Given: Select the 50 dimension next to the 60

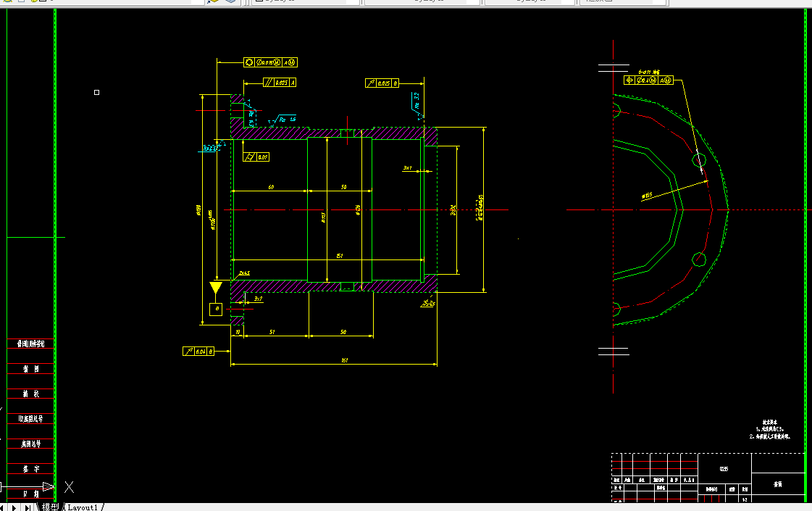Looking at the screenshot, I should [x=343, y=187].
